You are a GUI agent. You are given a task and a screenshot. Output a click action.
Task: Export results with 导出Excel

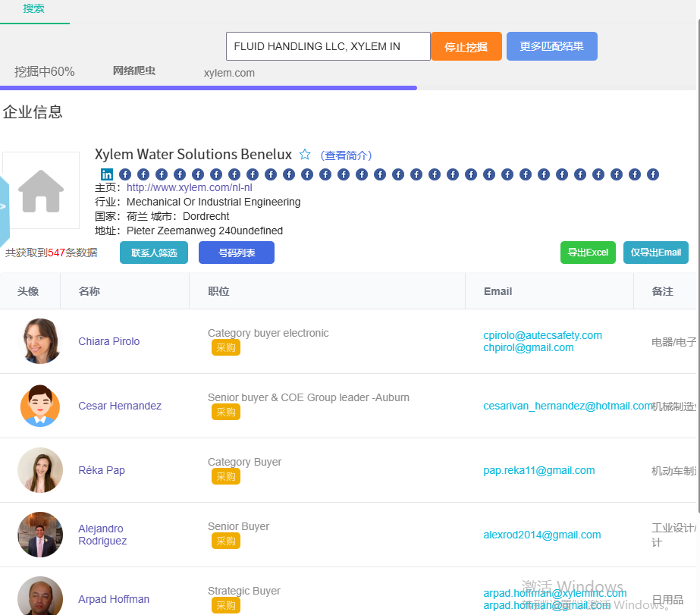point(588,253)
